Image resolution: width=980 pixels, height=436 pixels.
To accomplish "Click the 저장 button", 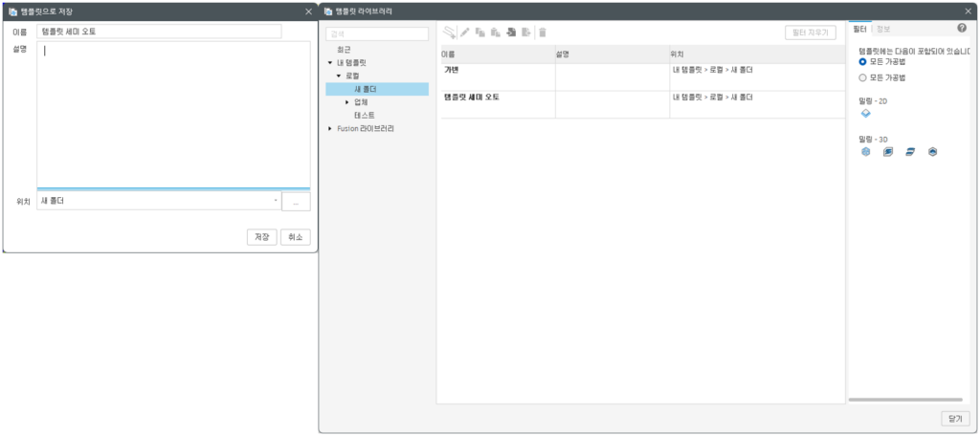I will tap(262, 237).
